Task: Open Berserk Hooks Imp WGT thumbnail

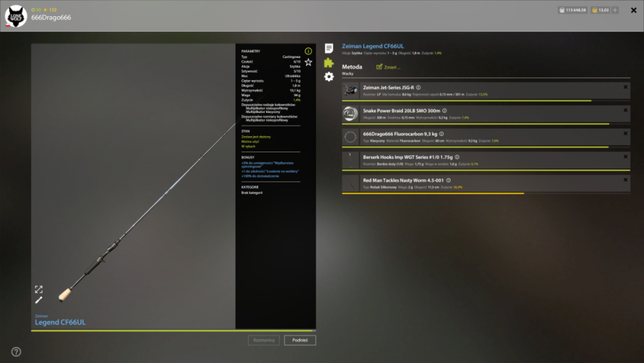Action: 350,160
